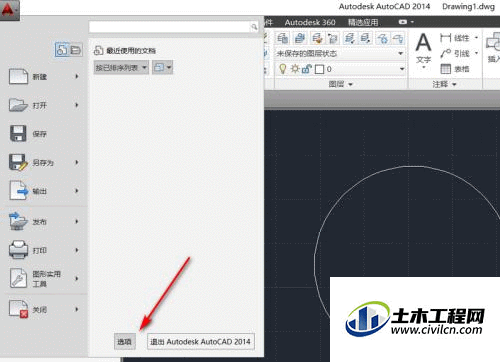The height and width of the screenshot is (362, 500).
Task: Open the AutoCAD application menu button
Action: point(9,9)
